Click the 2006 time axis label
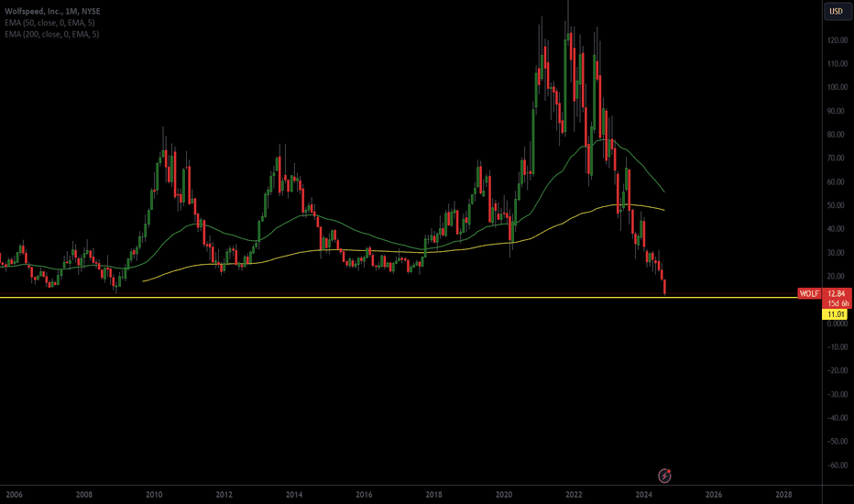This screenshot has height=504, width=854. tap(14, 495)
